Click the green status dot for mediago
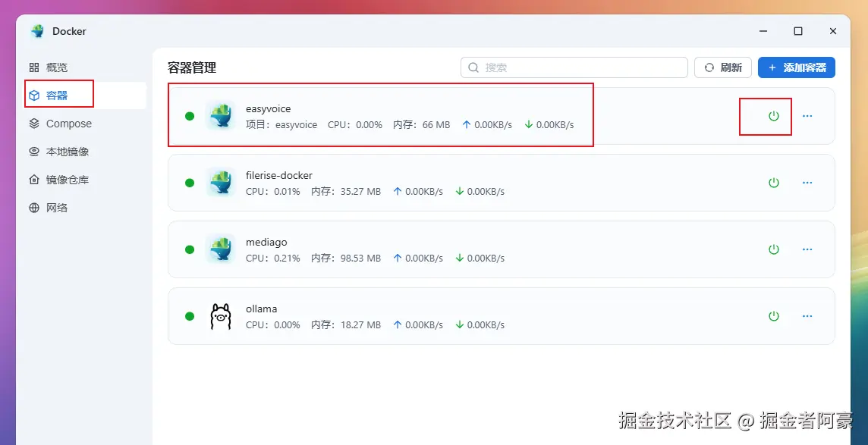Image resolution: width=868 pixels, height=445 pixels. [x=190, y=249]
